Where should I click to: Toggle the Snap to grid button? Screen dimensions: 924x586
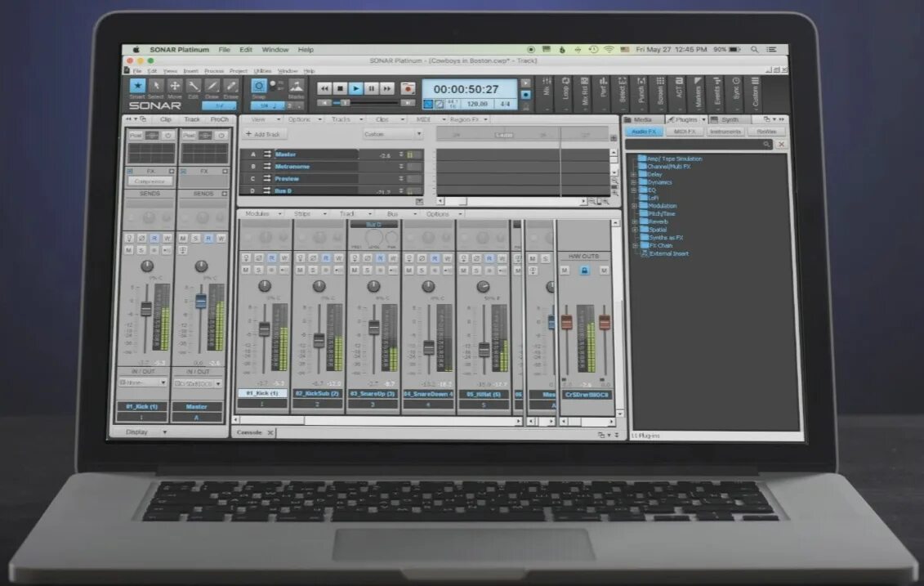point(259,86)
